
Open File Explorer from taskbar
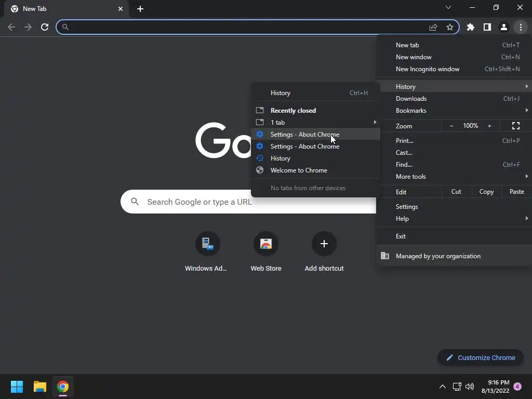39,387
